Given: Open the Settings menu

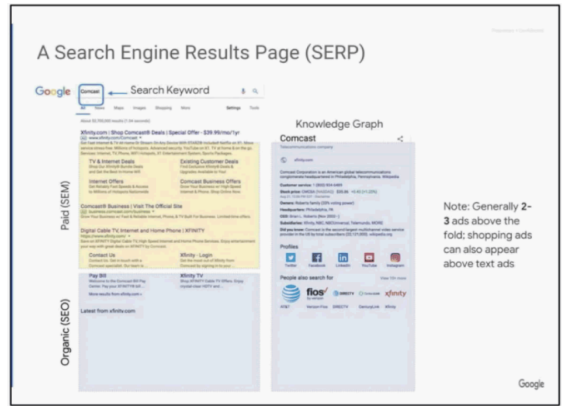Looking at the screenshot, I should pyautogui.click(x=233, y=108).
